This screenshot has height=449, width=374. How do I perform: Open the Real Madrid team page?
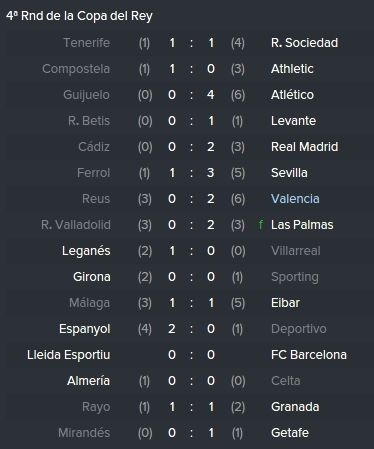(x=304, y=147)
